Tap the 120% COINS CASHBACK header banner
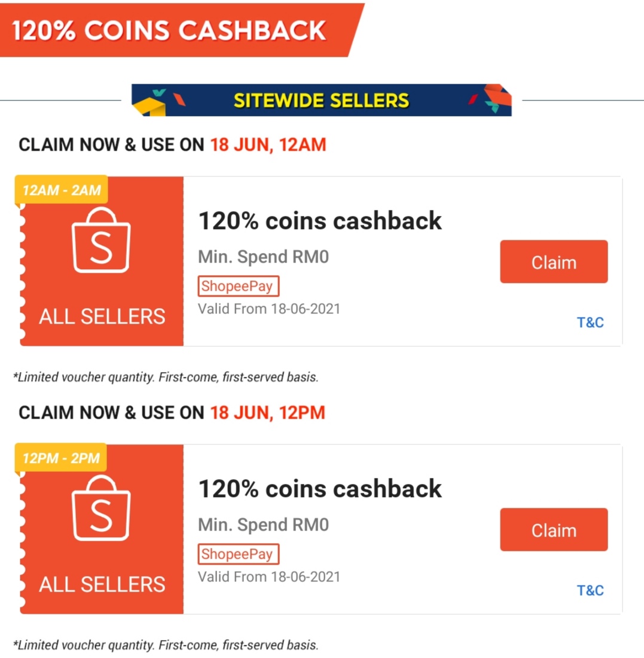 170,31
